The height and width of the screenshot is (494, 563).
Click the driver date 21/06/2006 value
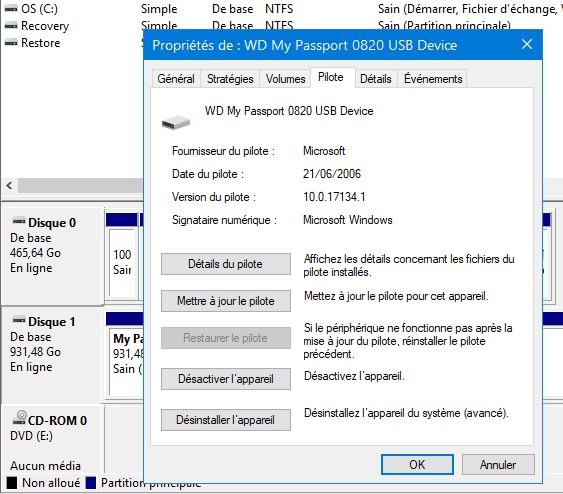point(332,174)
